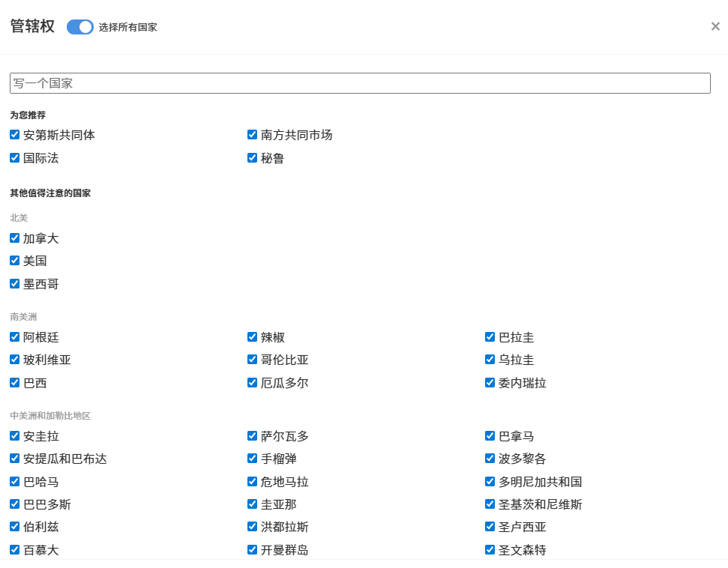Image resolution: width=728 pixels, height=568 pixels.
Task: Uncheck the 安第斯共同体 checkbox
Action: [15, 135]
